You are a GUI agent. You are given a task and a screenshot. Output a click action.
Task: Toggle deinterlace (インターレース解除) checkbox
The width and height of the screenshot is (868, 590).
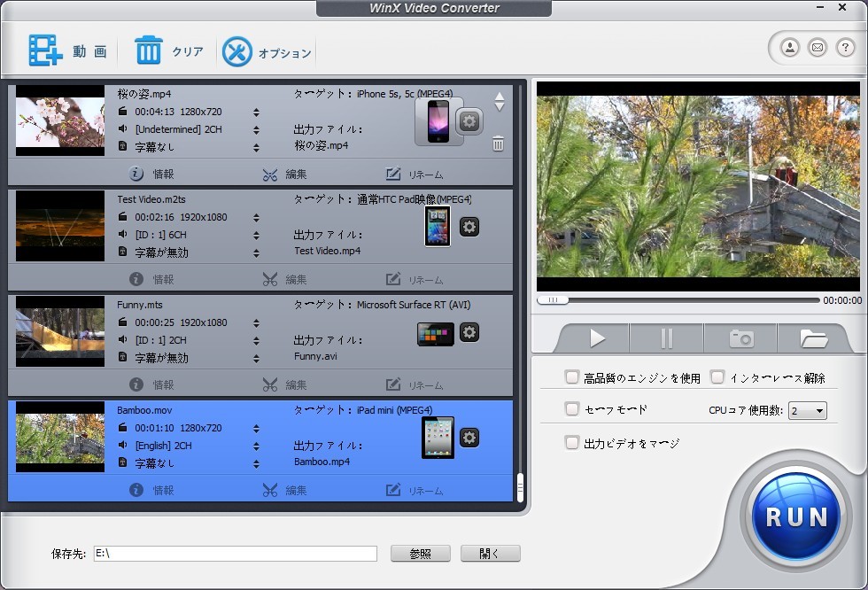[x=717, y=377]
